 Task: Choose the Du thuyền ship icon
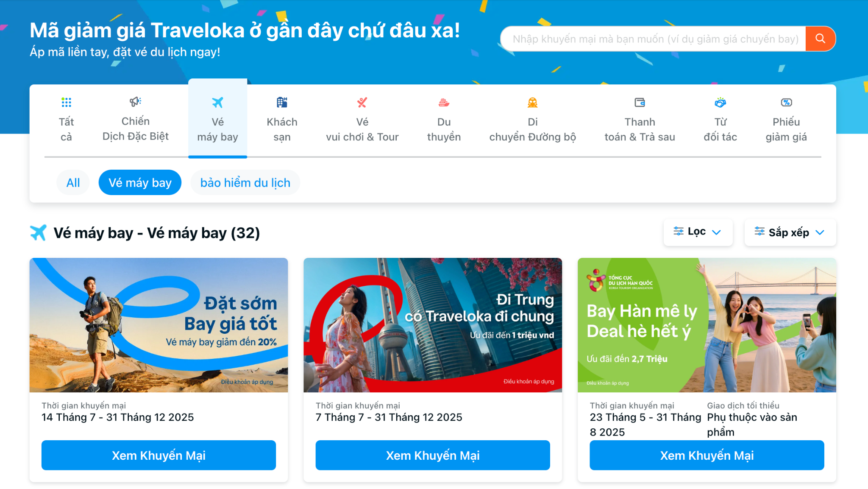click(x=444, y=102)
